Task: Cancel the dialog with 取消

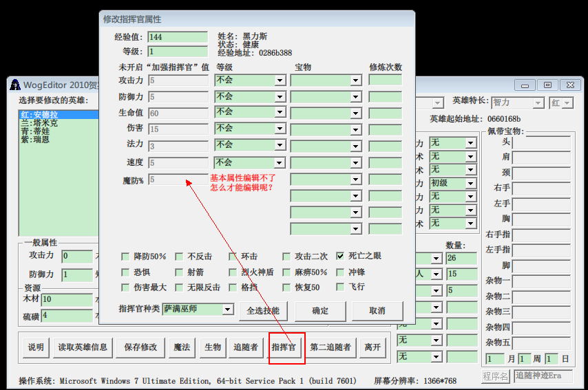Action: click(x=377, y=311)
